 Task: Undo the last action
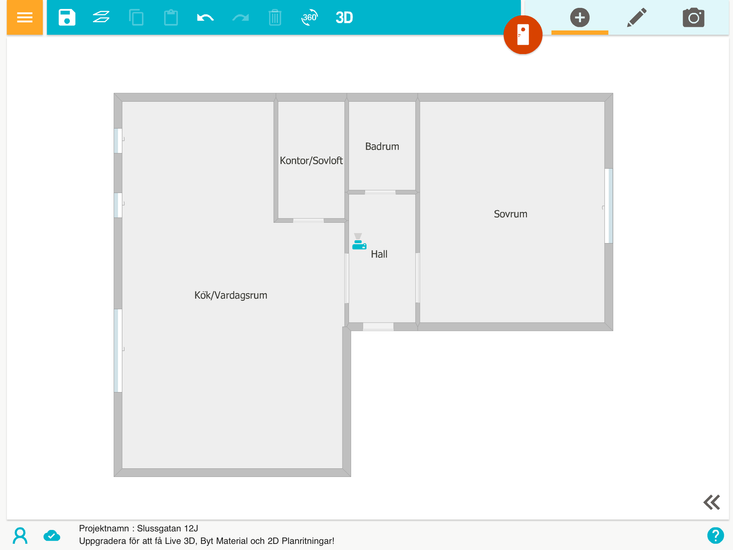pyautogui.click(x=205, y=18)
